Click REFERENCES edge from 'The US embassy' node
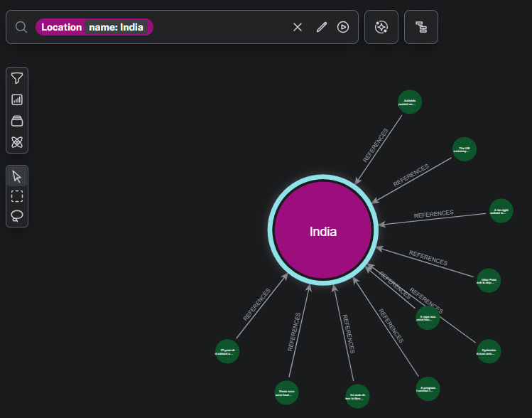This screenshot has height=418, width=532. click(x=411, y=175)
